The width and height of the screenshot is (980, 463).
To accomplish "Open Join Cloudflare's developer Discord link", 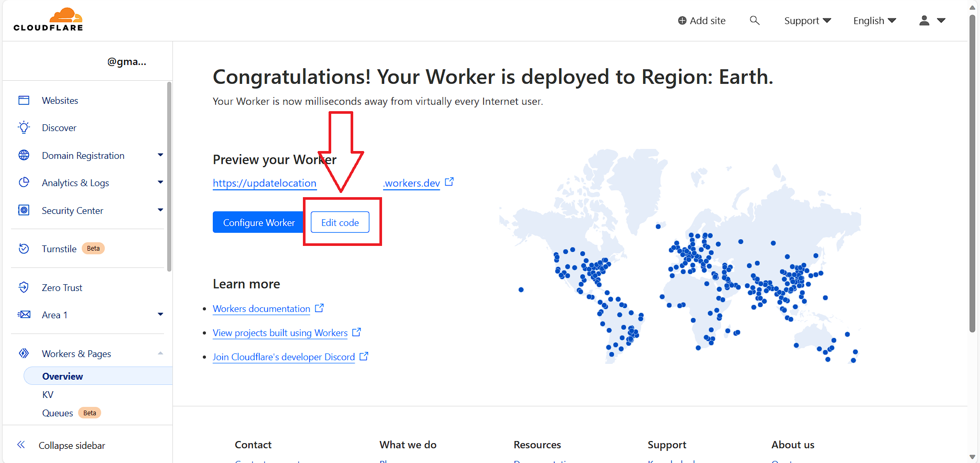I will 284,357.
